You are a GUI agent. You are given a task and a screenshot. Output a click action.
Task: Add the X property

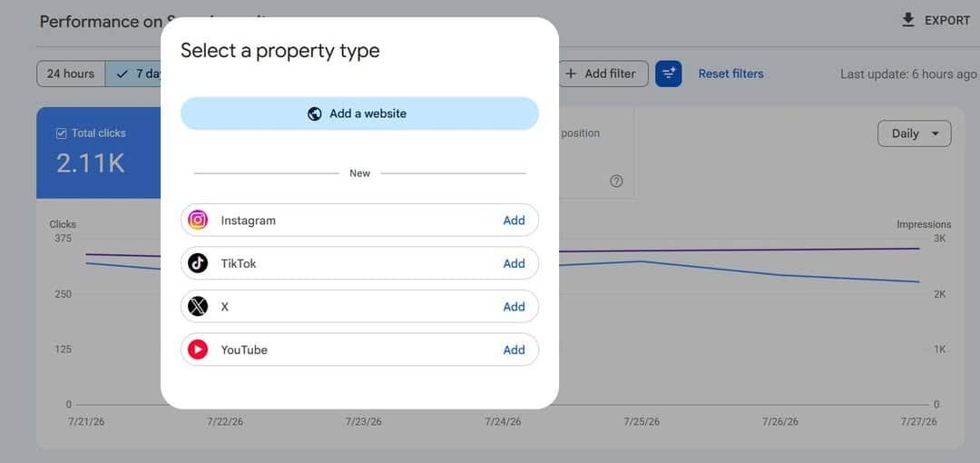pos(514,307)
